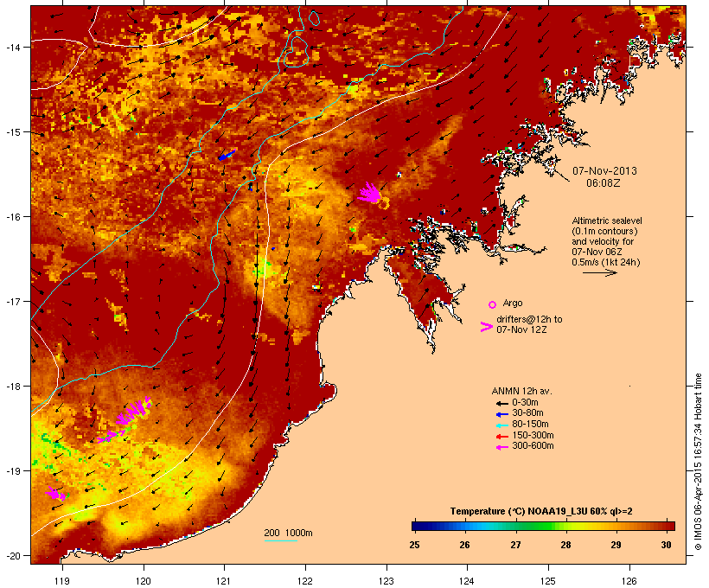Click the red 150-300m legend arrow

502,437
